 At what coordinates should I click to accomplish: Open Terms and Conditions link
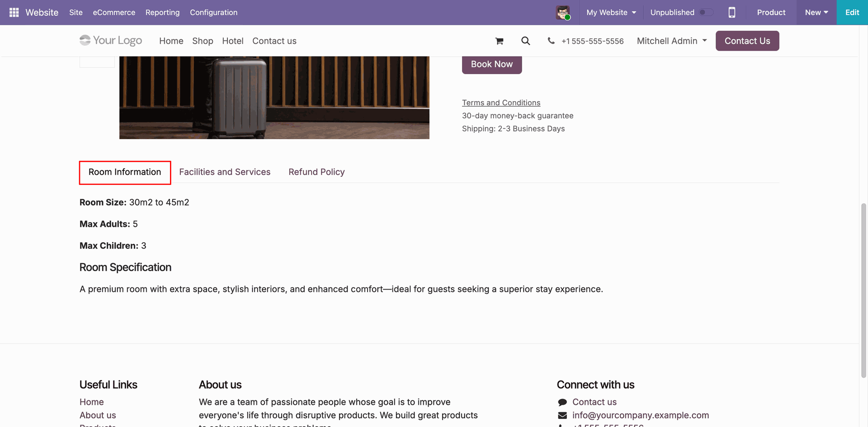tap(501, 103)
